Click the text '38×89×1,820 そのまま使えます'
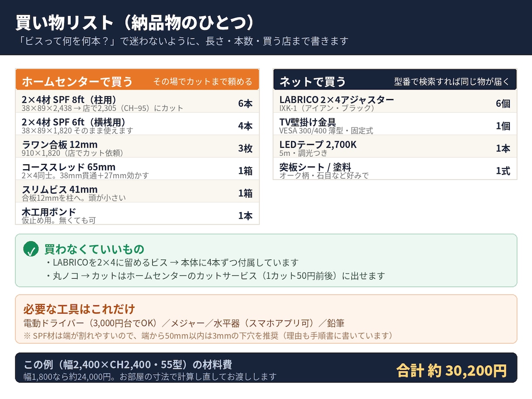532x399 pixels. [78, 130]
